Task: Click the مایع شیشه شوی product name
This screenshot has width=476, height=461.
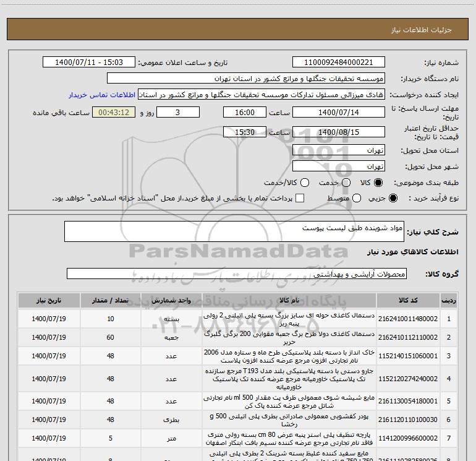Action: pyautogui.click(x=289, y=402)
